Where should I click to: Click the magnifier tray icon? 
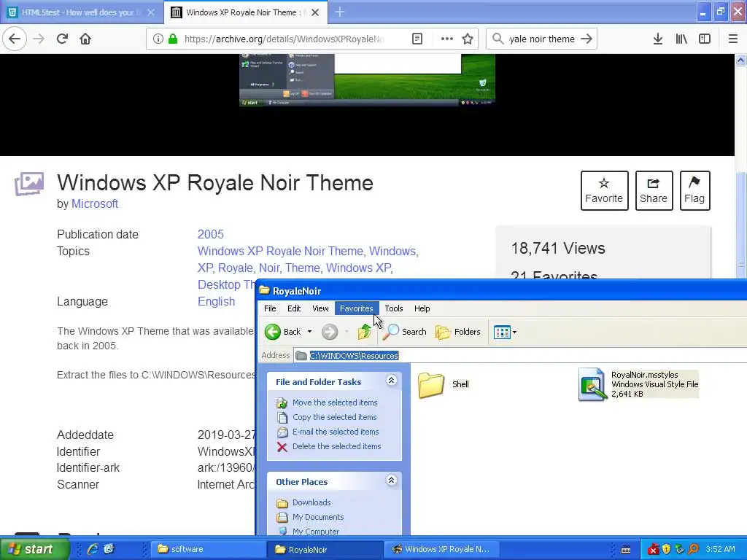693,550
